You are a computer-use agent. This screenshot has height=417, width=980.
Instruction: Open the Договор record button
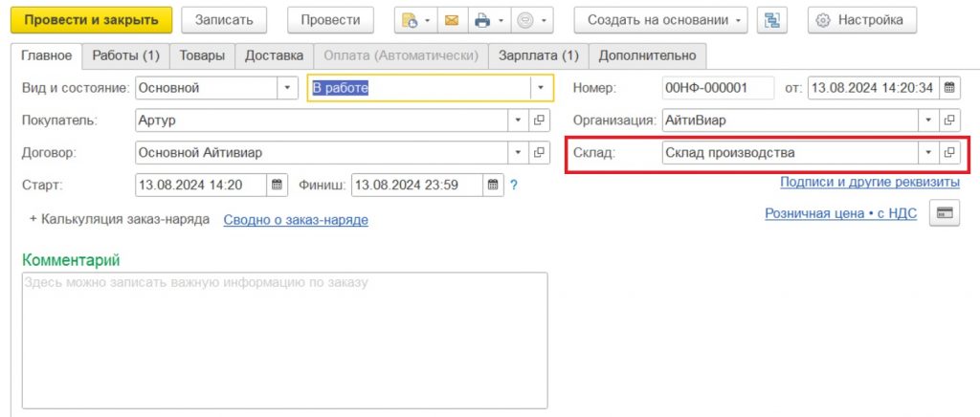[539, 152]
